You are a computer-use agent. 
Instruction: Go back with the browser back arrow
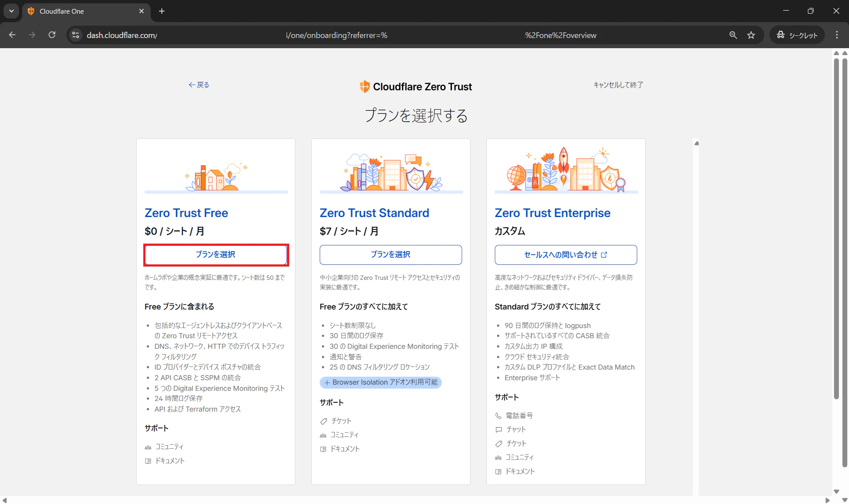tap(12, 35)
